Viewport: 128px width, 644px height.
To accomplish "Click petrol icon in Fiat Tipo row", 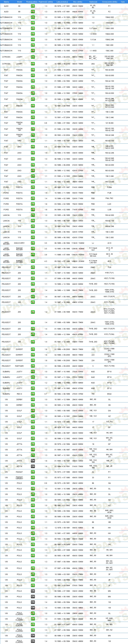I will [x=33, y=141].
